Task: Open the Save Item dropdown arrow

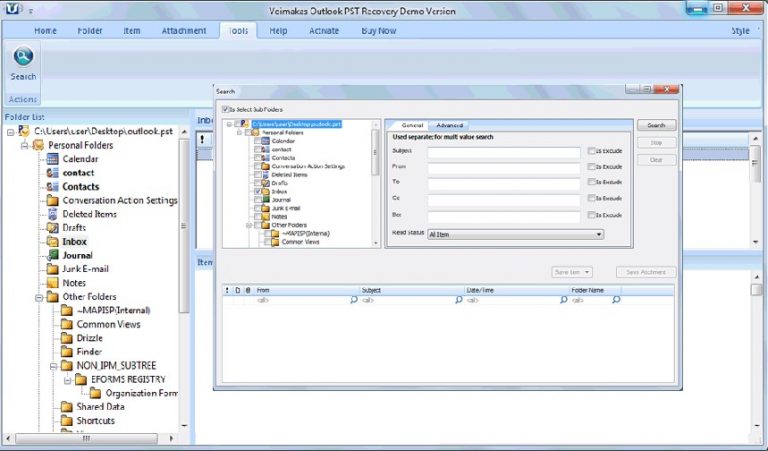Action: click(x=587, y=272)
